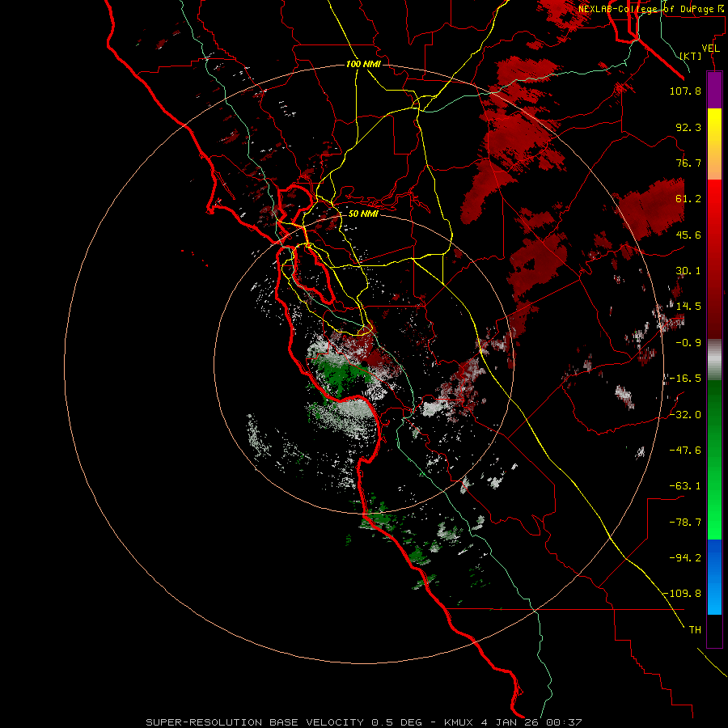Screen dimensions: 728x728
Task: Click the 100 NMI range ring label
Action: (x=363, y=64)
